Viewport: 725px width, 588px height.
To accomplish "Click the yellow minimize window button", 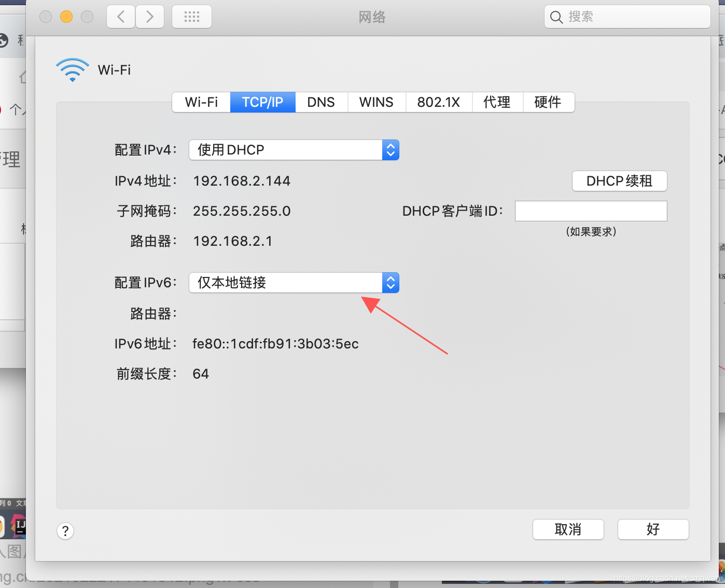I will pos(66,17).
